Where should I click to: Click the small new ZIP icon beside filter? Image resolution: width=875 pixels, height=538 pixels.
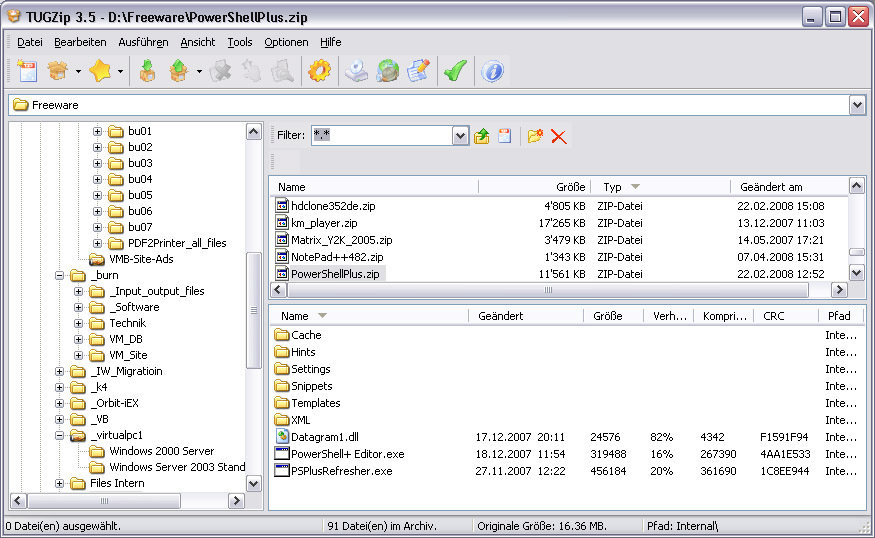point(504,136)
